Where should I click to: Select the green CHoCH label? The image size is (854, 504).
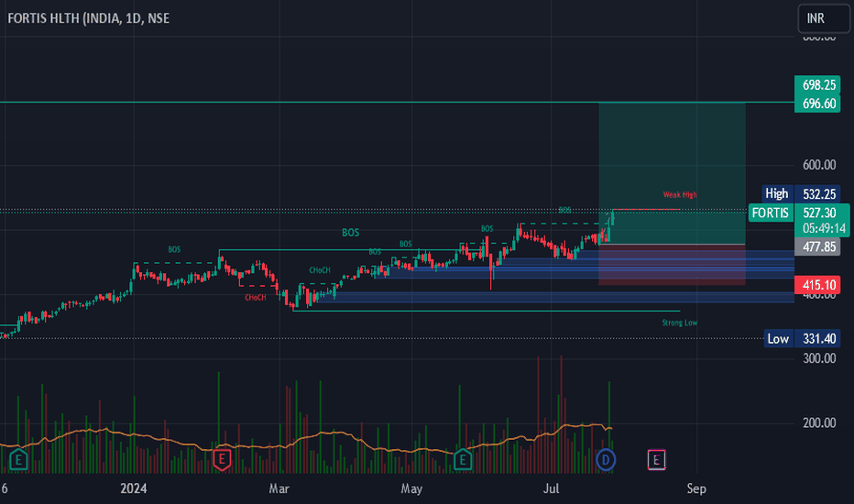(320, 270)
